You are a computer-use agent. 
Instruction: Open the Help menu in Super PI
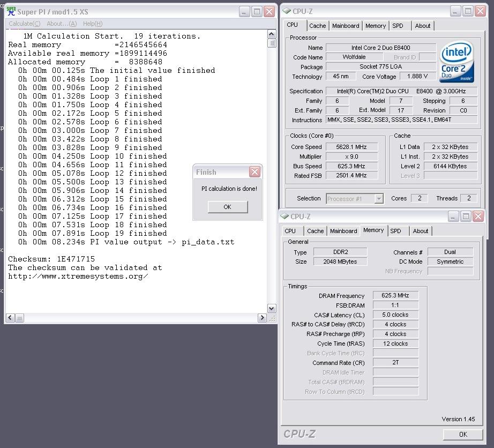(x=93, y=24)
